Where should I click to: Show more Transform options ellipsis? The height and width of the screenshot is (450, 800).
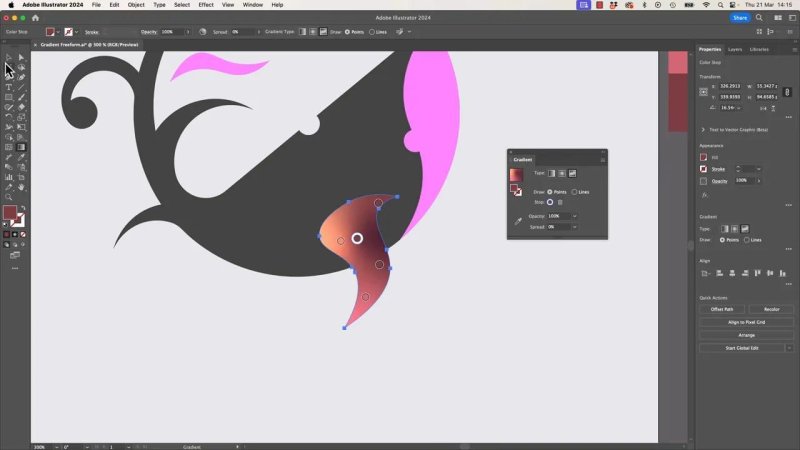click(x=789, y=117)
